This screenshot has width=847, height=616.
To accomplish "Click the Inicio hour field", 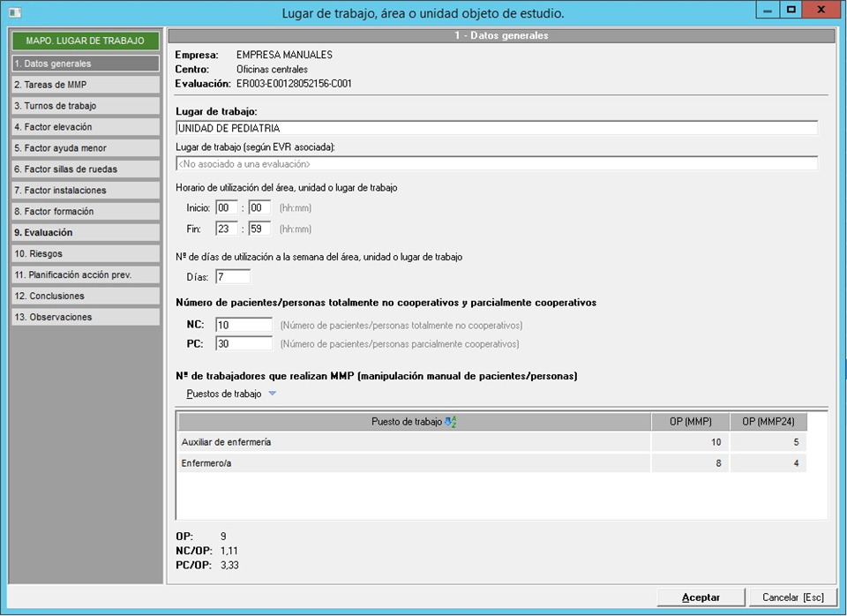I will pyautogui.click(x=227, y=207).
